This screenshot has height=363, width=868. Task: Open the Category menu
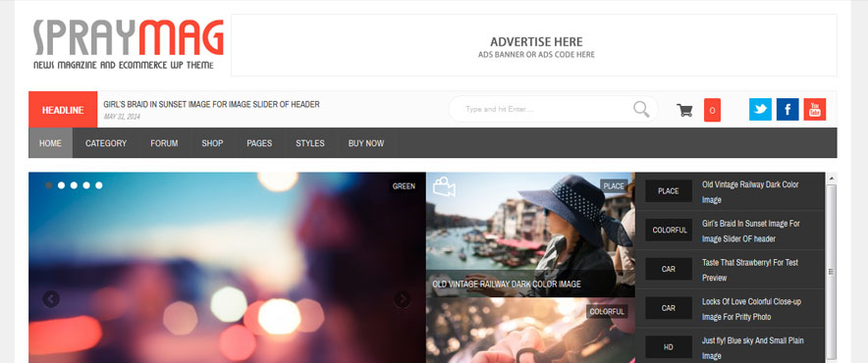click(x=106, y=143)
